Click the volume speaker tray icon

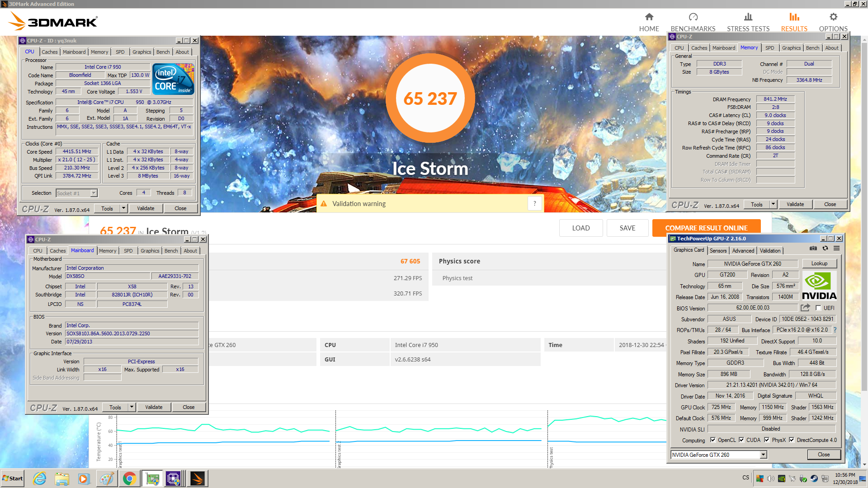[x=770, y=479]
